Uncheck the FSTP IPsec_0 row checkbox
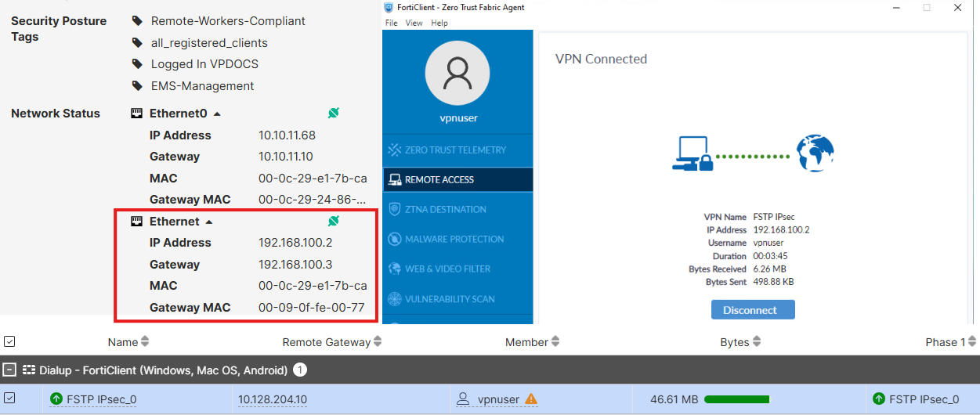980x415 pixels. point(9,399)
